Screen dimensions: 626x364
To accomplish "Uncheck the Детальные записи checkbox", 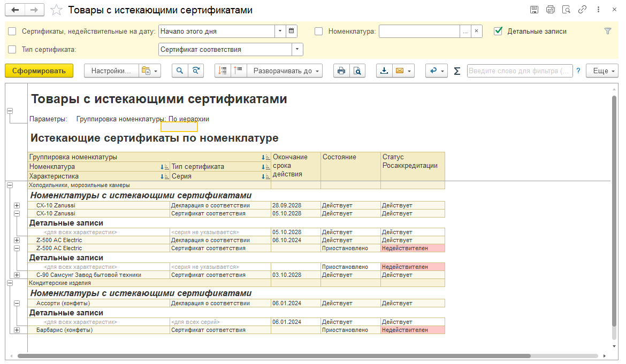I will (x=498, y=32).
